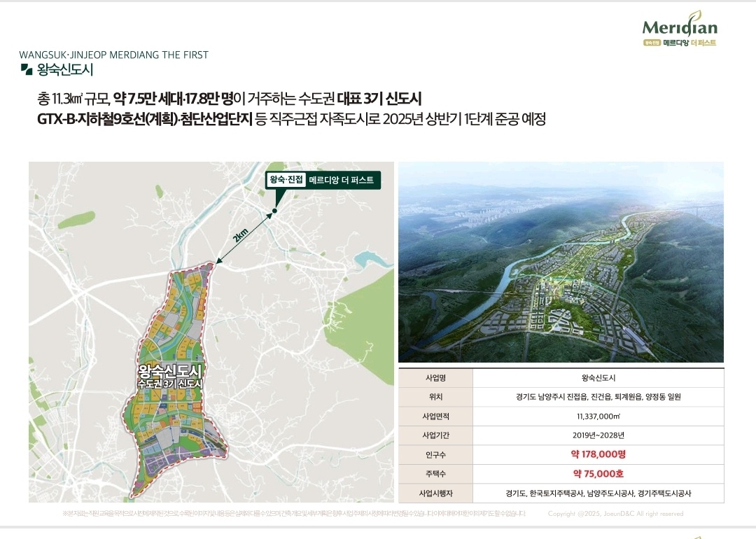The width and height of the screenshot is (756, 539).
Task: Click the 한국토지주택공사 developer value row
Action: coord(598,493)
